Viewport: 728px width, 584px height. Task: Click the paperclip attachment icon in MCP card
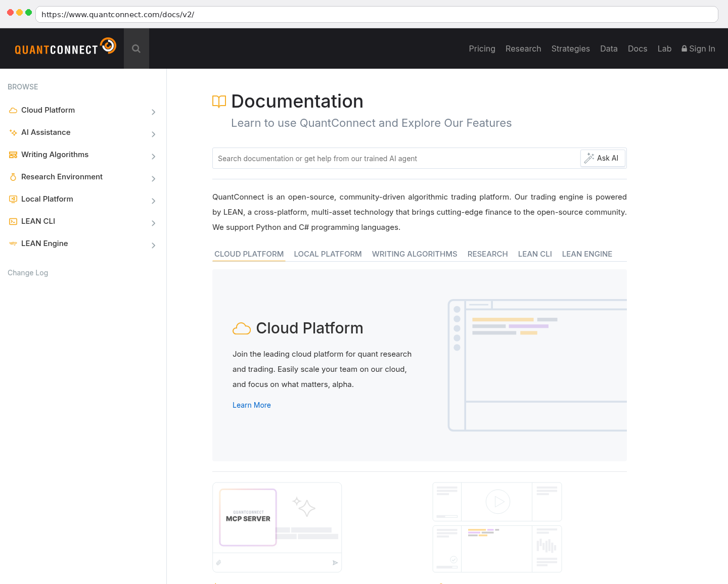point(219,563)
